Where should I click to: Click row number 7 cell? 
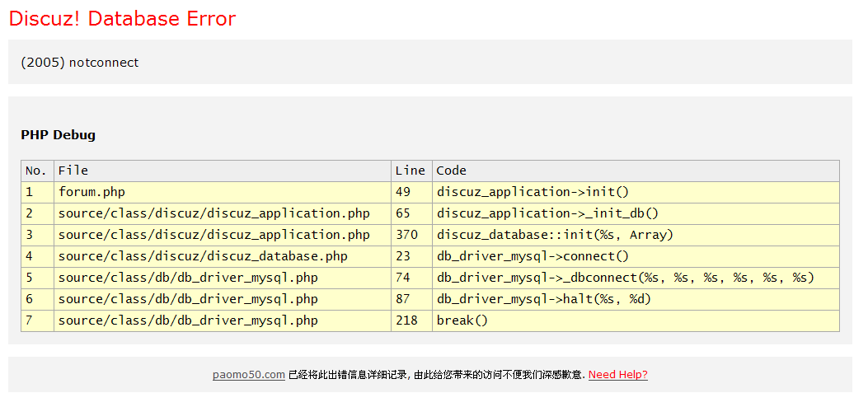pos(38,320)
